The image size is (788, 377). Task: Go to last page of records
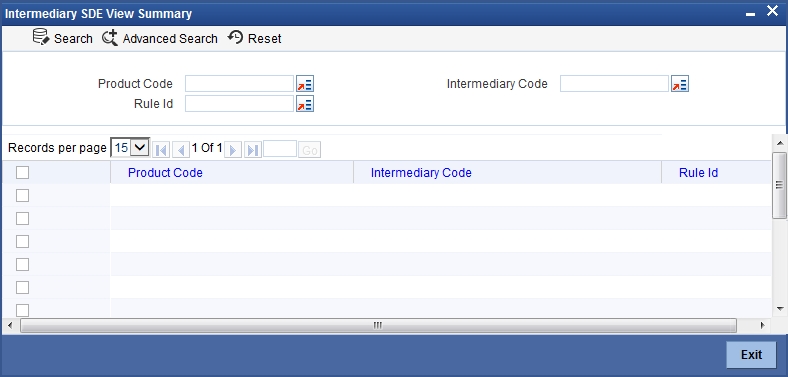pos(253,149)
